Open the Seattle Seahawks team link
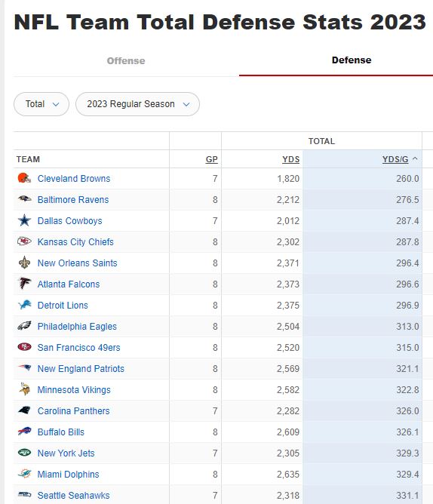This screenshot has width=433, height=504. tap(74, 495)
